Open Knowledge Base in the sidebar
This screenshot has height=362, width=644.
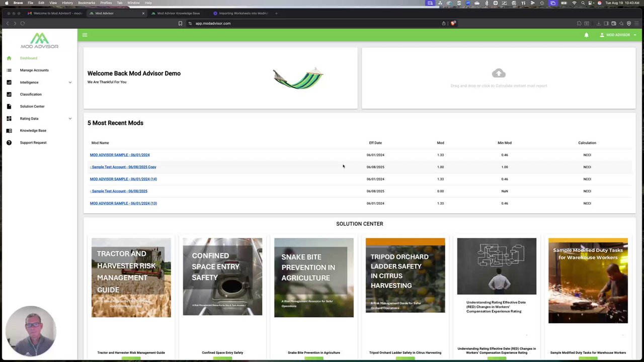[x=33, y=131]
